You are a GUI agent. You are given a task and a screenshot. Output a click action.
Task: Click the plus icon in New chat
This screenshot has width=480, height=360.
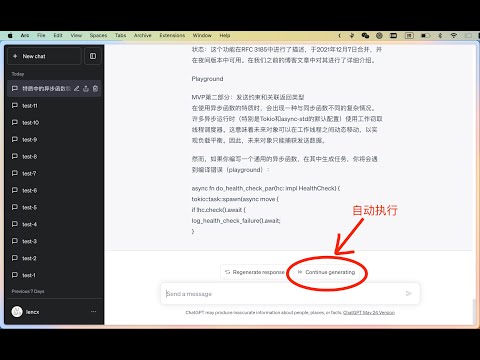point(15,56)
